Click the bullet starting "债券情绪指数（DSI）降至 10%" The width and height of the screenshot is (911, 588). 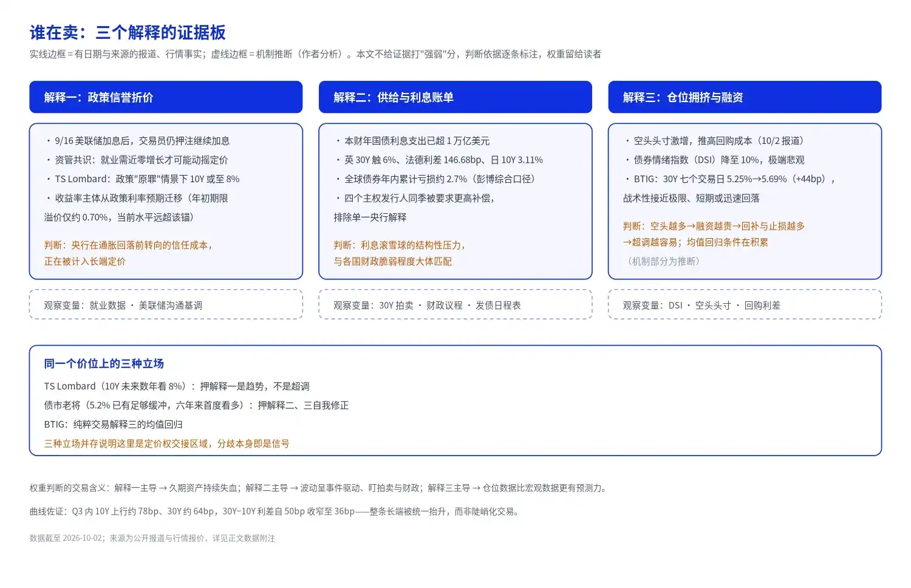[714, 160]
